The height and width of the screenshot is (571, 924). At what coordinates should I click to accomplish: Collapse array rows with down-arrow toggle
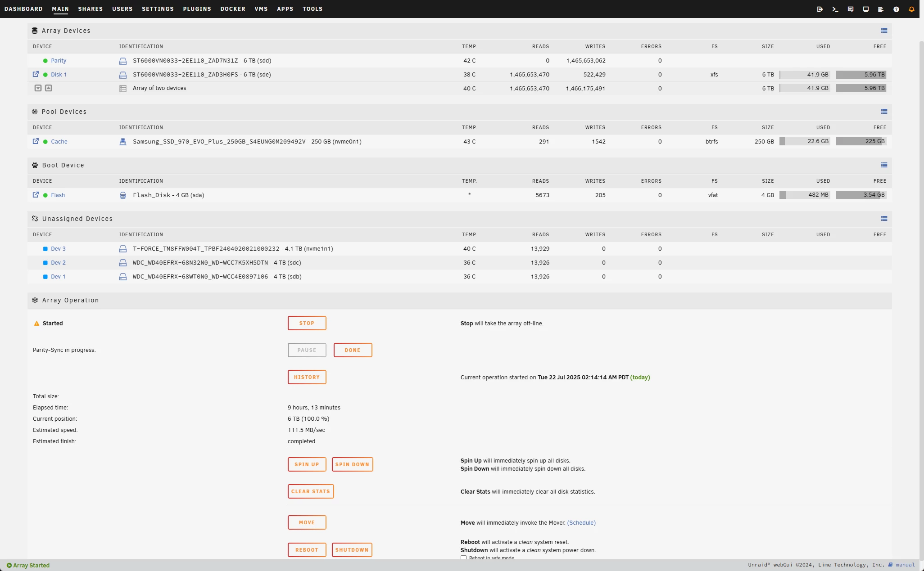(x=38, y=88)
